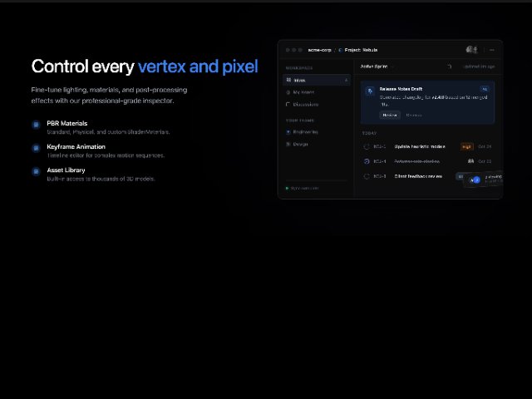Click the Project Nebula icon in breadcrumb
The image size is (532, 399).
(x=340, y=50)
